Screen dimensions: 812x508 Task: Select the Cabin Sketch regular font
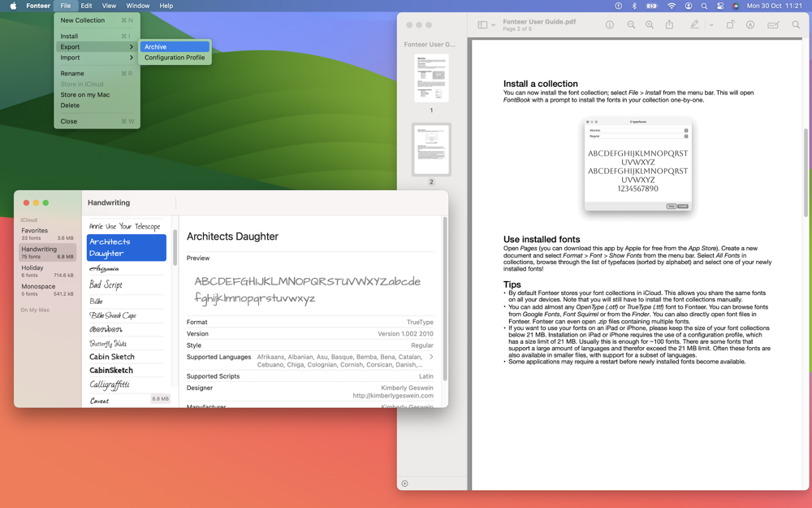click(126, 357)
